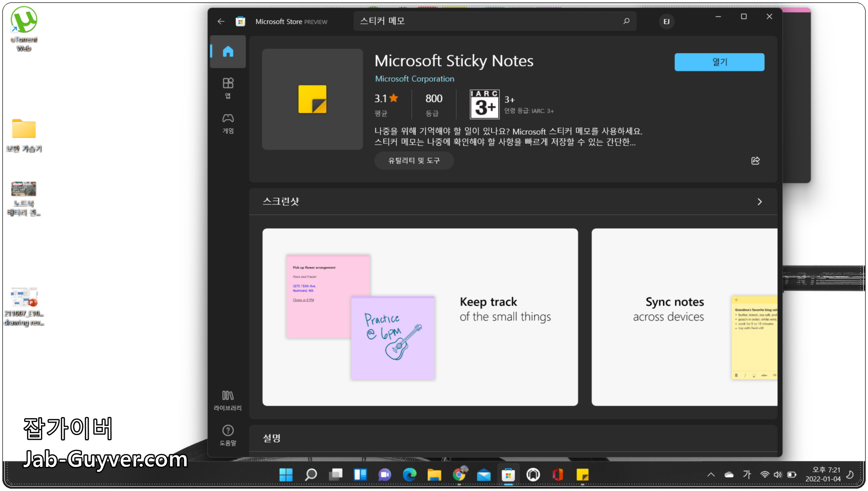Open the clock showing 오후 7:21

tap(823, 474)
